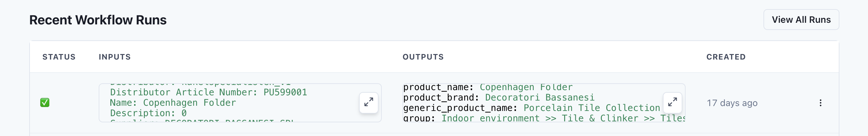Click the INPUTS column header
Viewport: 868px width, 136px height.
[115, 57]
